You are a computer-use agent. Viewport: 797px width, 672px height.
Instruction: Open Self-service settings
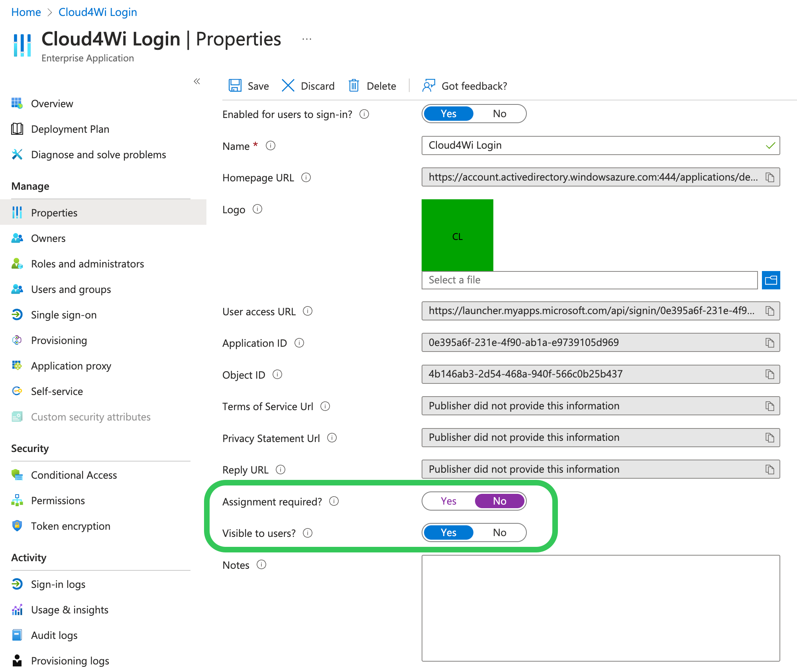[x=103, y=391]
